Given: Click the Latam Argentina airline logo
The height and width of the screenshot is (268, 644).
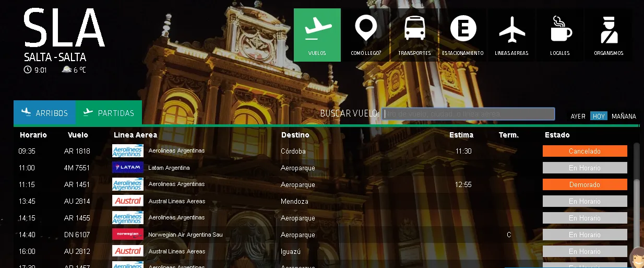Looking at the screenshot, I should tap(128, 168).
